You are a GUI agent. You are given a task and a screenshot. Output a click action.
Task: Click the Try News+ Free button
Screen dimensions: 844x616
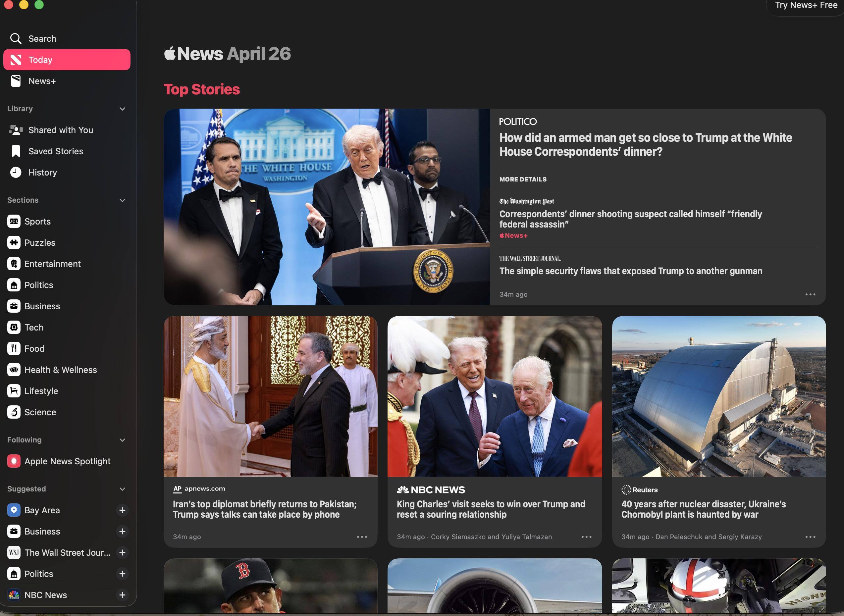coord(806,6)
